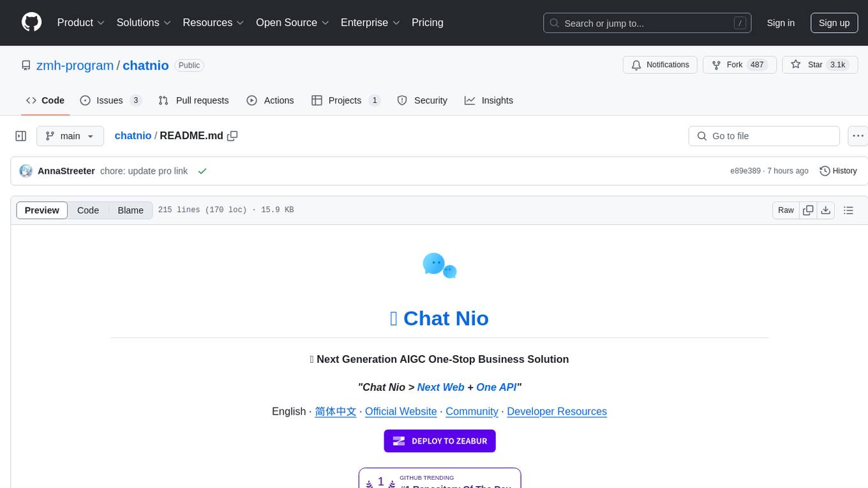Open the Raw file view
Image resolution: width=868 pixels, height=488 pixels.
[x=786, y=210]
